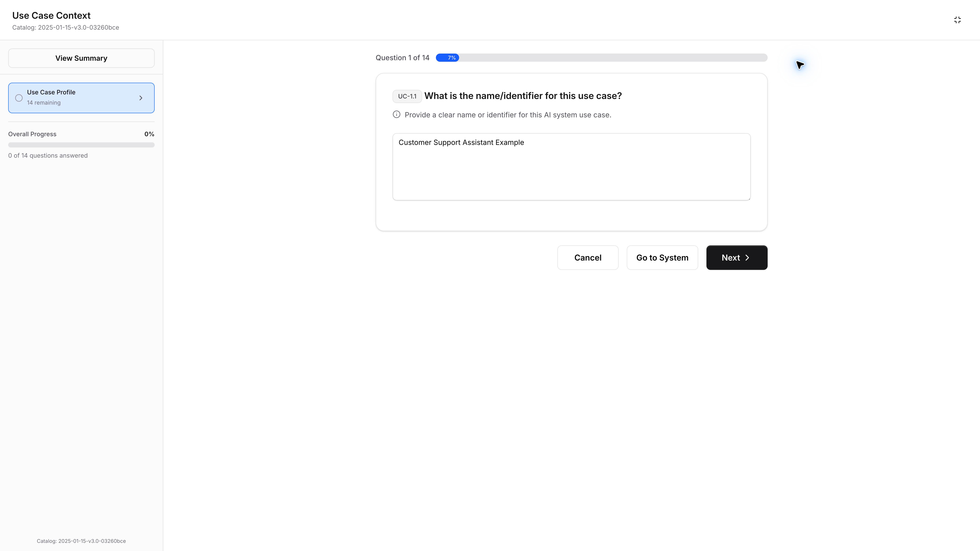Advance with the Next button

pos(737,257)
